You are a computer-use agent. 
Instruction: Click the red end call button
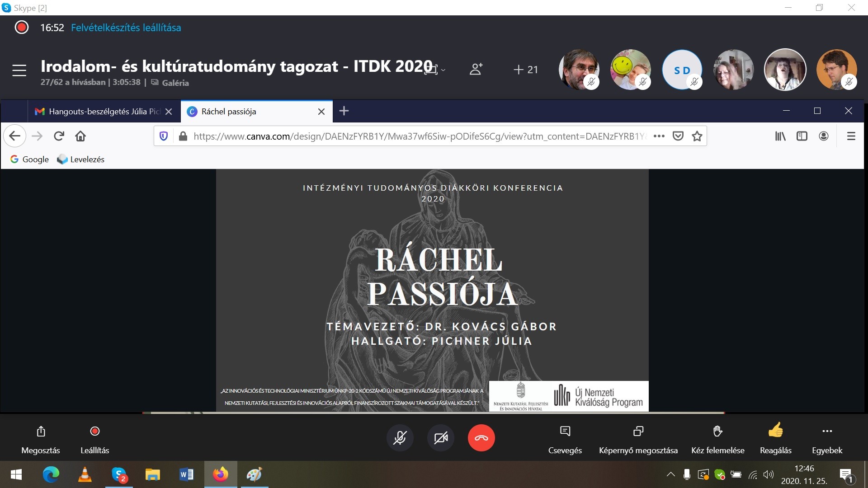tap(481, 438)
